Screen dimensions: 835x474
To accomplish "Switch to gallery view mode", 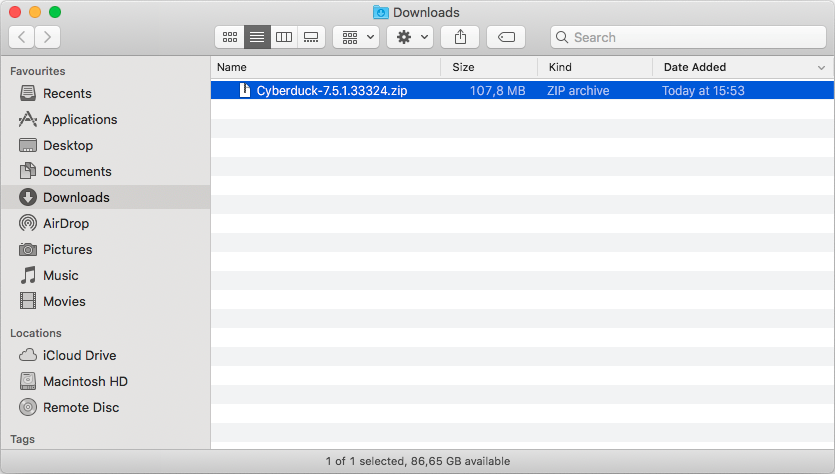I will coord(311,37).
